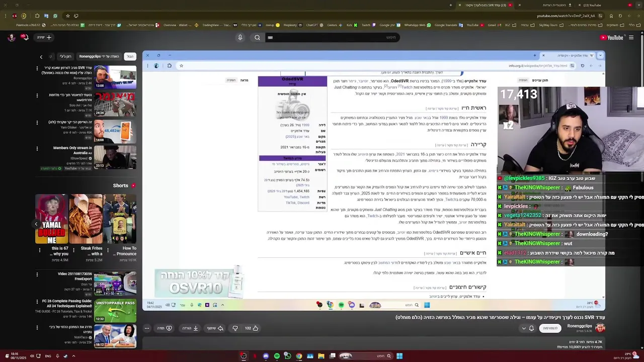Select the 'Uploaded by Ronenggclips' chip
Image resolution: width=644 pixels, height=362 pixels.
click(99, 56)
